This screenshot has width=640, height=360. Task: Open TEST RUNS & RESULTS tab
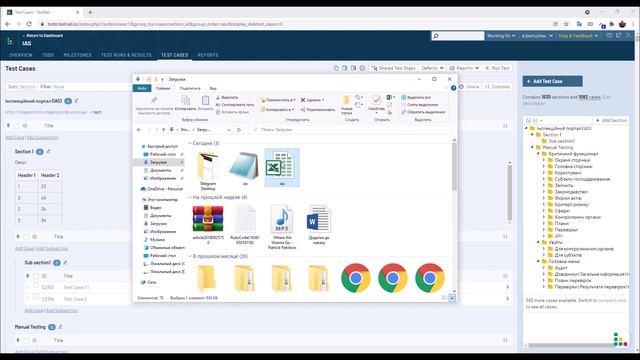click(x=126, y=55)
